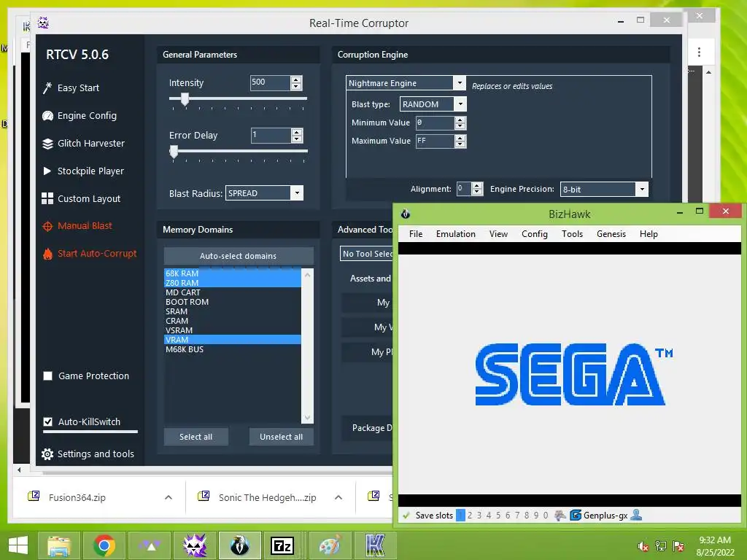Open BizHawk Emulation menu
The image size is (747, 560).
(455, 234)
